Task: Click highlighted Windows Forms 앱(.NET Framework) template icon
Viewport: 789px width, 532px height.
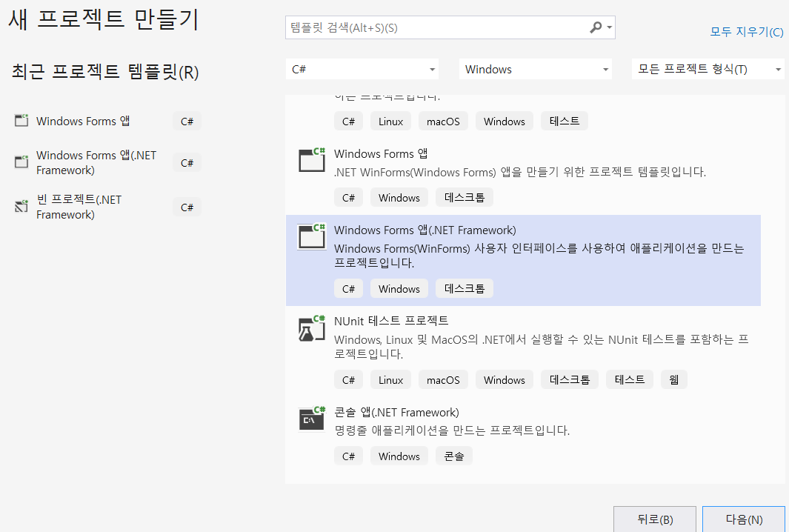Action: [312, 236]
